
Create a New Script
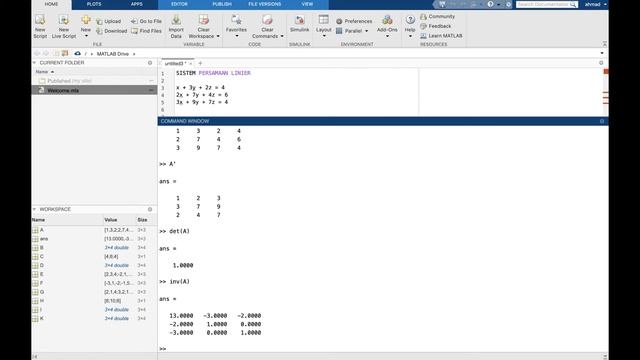coord(40,27)
